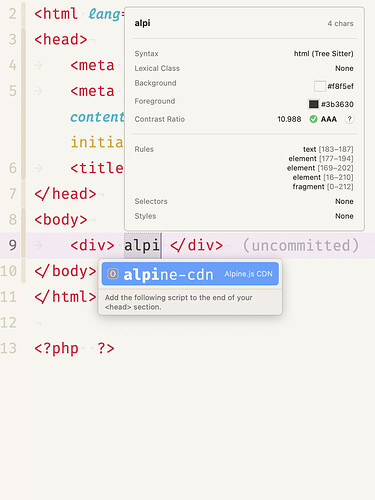Click the green AAA checkmark icon
This screenshot has width=375, height=500.
313,119
